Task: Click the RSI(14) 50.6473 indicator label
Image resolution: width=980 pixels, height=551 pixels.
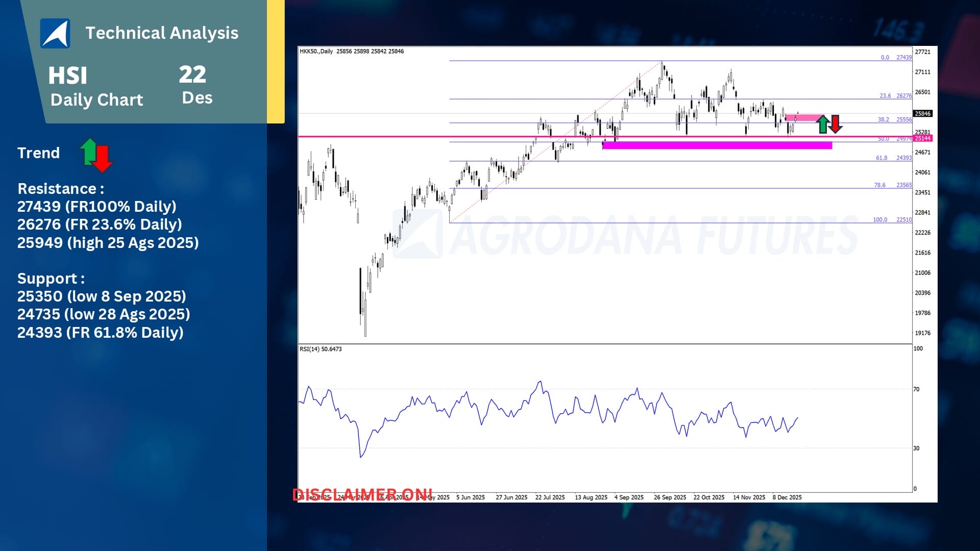Action: [x=321, y=349]
